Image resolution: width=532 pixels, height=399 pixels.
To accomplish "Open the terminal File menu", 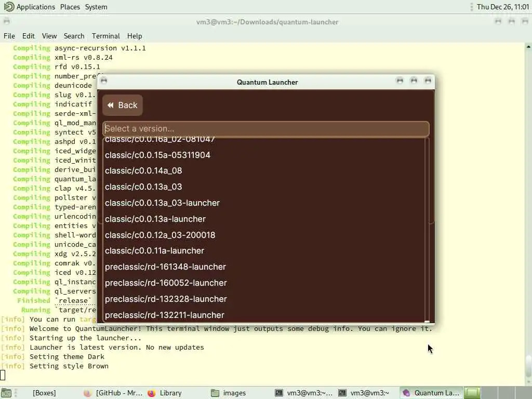I will click(9, 36).
